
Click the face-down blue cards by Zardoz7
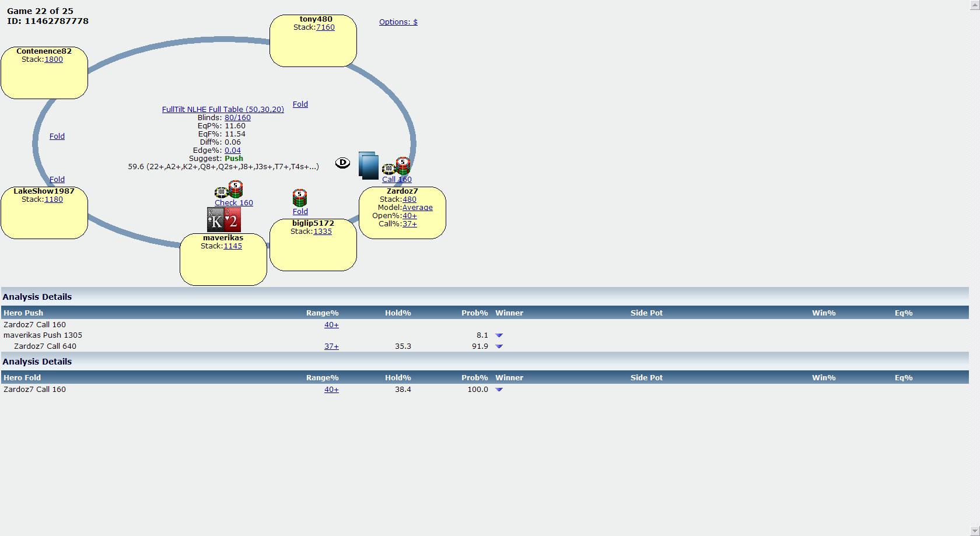click(369, 166)
